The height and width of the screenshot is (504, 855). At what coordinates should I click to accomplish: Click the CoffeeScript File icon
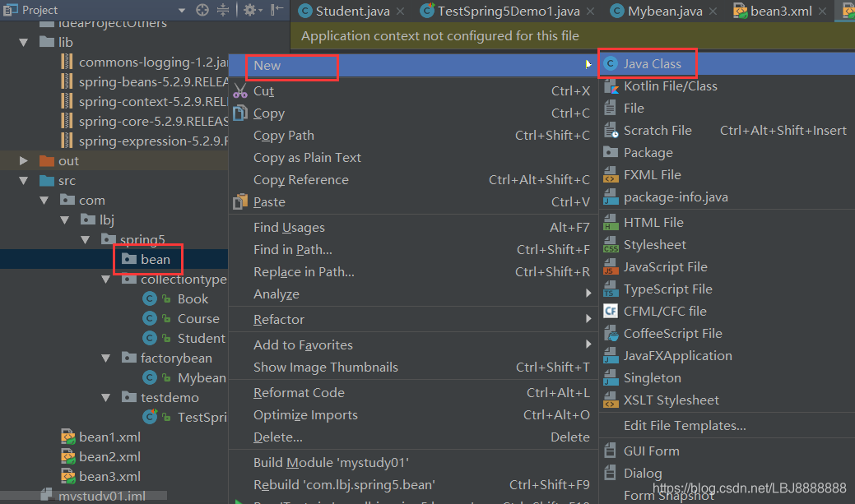pyautogui.click(x=611, y=334)
